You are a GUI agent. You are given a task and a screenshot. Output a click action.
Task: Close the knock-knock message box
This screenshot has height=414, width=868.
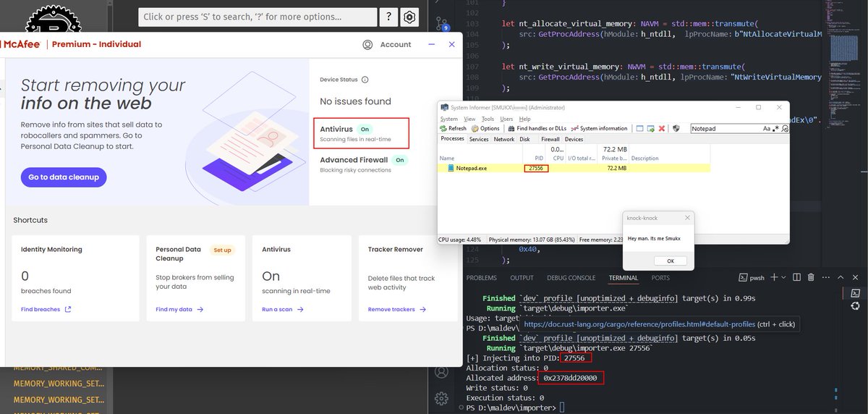(688, 217)
